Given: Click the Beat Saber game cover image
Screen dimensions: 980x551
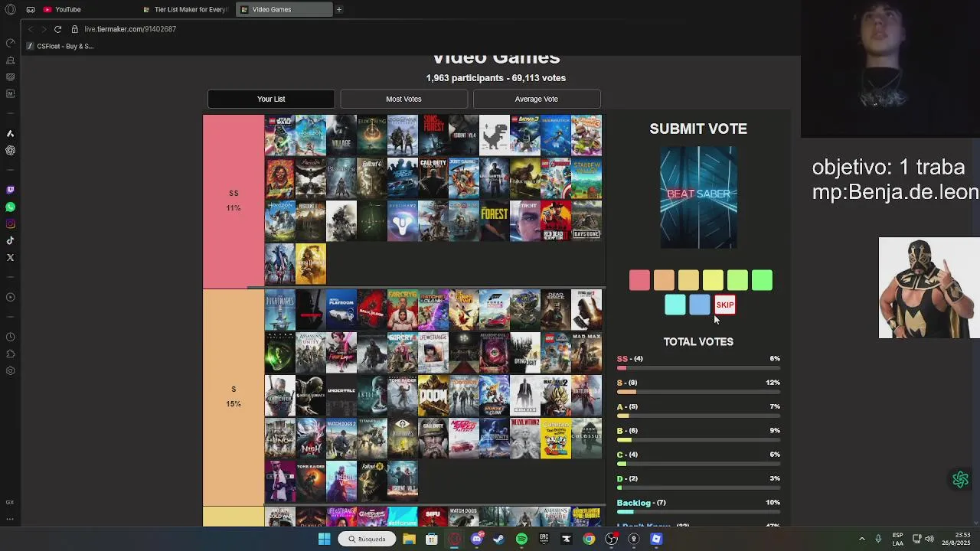Looking at the screenshot, I should (x=698, y=197).
